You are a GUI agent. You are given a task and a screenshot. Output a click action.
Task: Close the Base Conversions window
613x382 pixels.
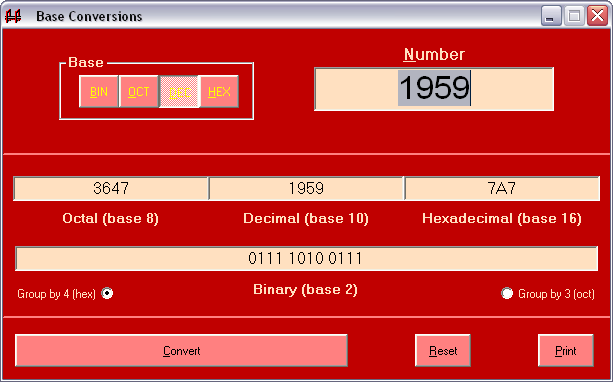point(598,16)
